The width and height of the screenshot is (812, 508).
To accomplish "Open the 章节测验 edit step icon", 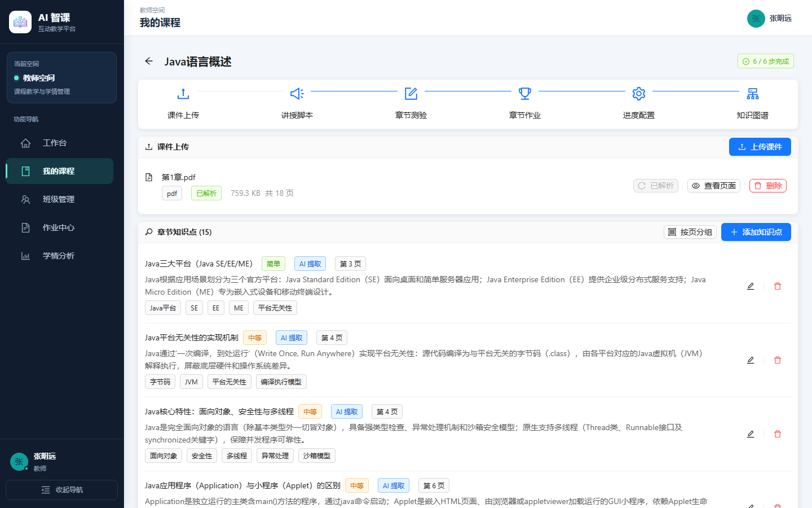I will pos(411,93).
